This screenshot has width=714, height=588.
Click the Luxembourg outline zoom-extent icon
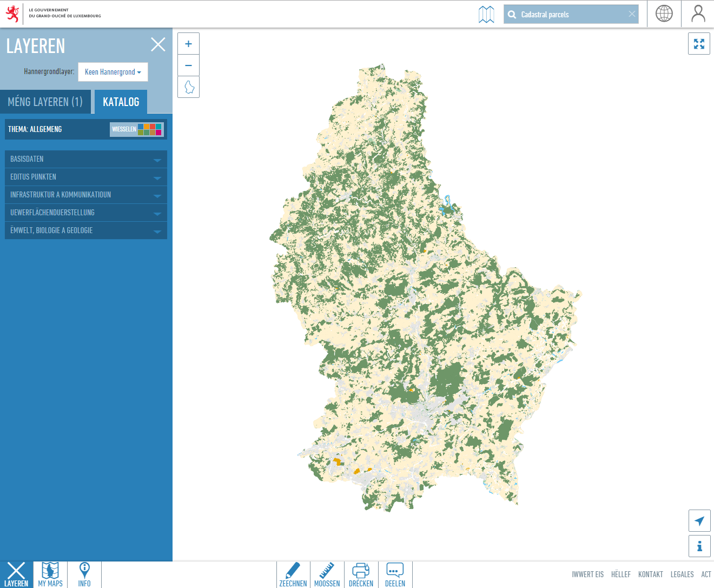click(188, 87)
